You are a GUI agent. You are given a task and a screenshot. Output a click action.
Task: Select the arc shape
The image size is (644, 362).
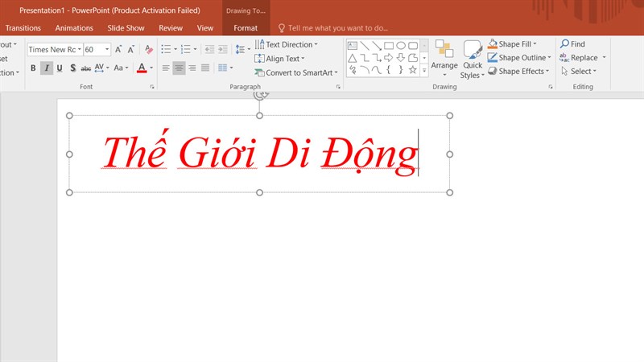click(365, 70)
